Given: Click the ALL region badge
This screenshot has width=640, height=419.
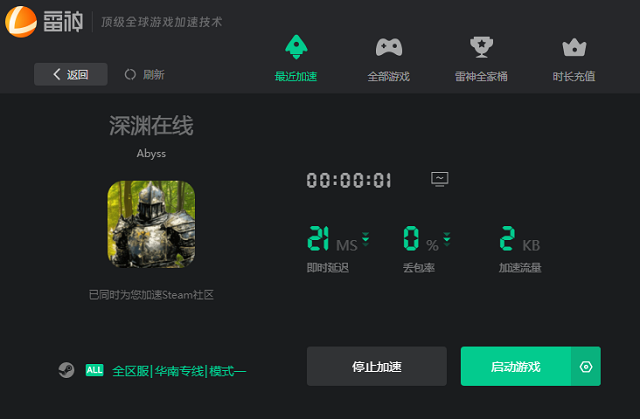Looking at the screenshot, I should coord(94,370).
